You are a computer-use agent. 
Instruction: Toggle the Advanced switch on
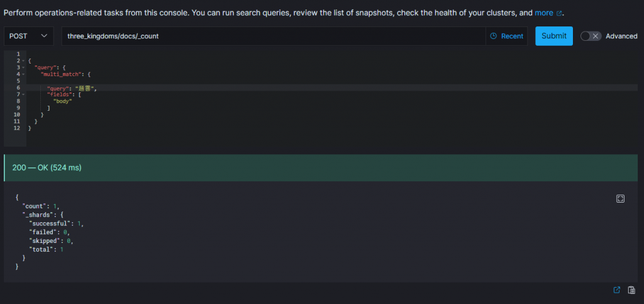coord(591,36)
